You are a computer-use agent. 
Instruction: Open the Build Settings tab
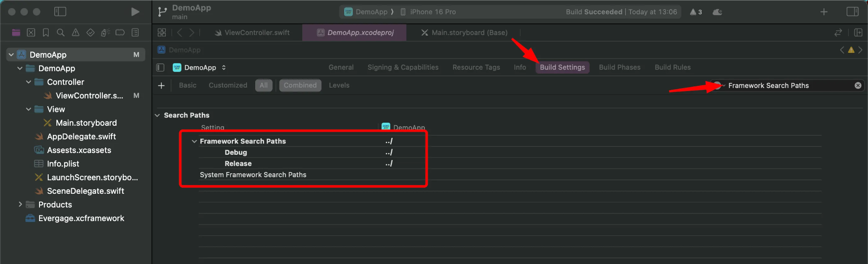(562, 67)
